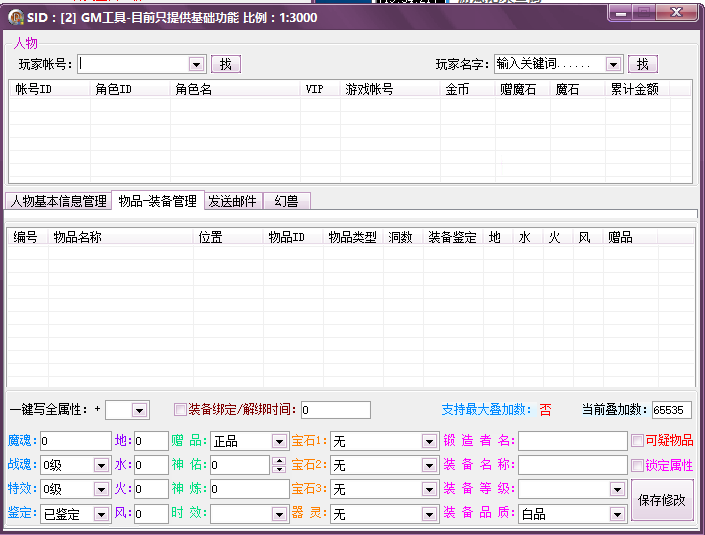Enable the 装备绑定/解绑时间 checkbox
Image resolution: width=705 pixels, height=535 pixels.
tap(180, 409)
